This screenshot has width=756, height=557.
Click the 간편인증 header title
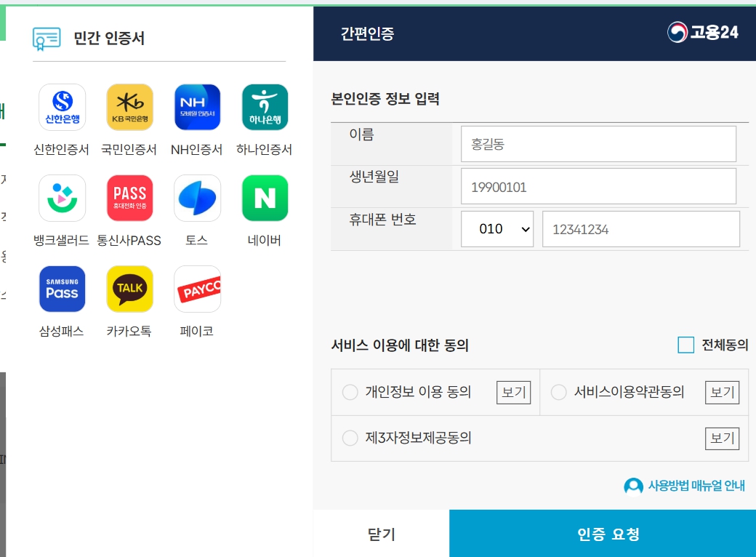368,33
